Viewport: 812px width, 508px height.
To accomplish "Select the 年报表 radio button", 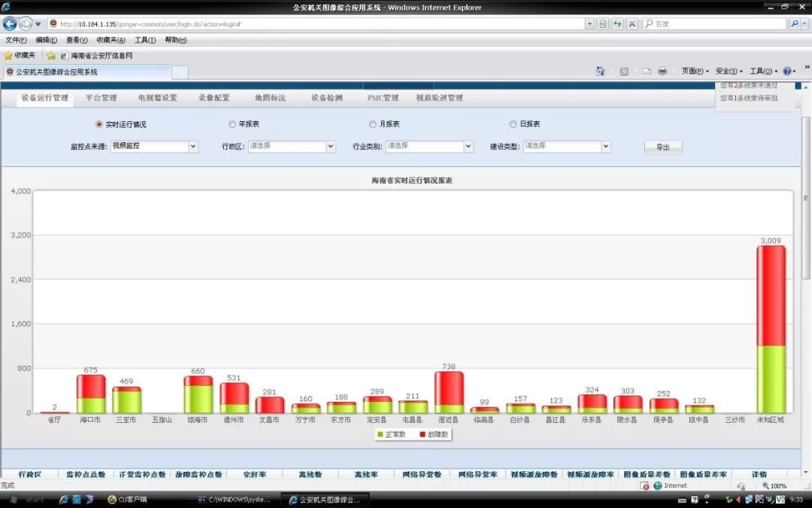I will [232, 124].
